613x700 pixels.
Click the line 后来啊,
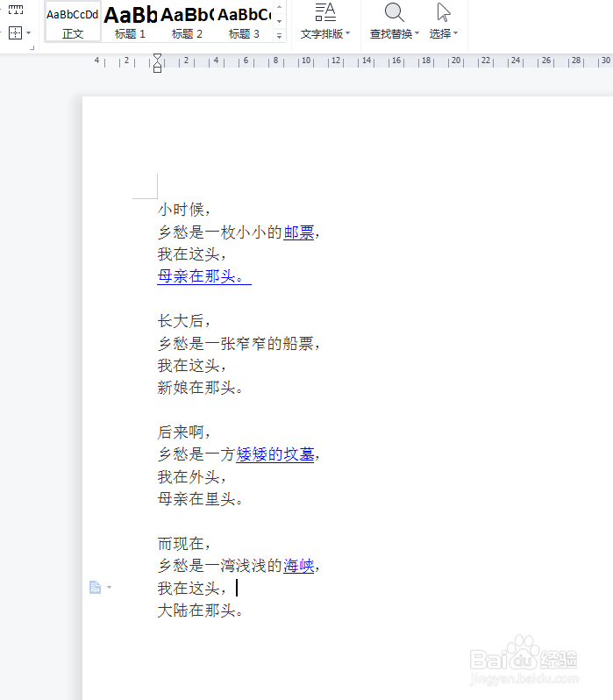183,432
